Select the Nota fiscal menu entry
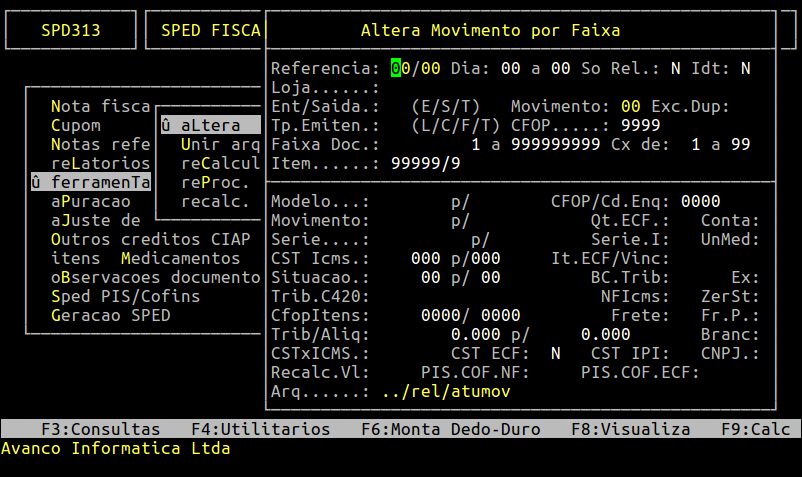Screen dimensions: 802x477 click(x=100, y=106)
